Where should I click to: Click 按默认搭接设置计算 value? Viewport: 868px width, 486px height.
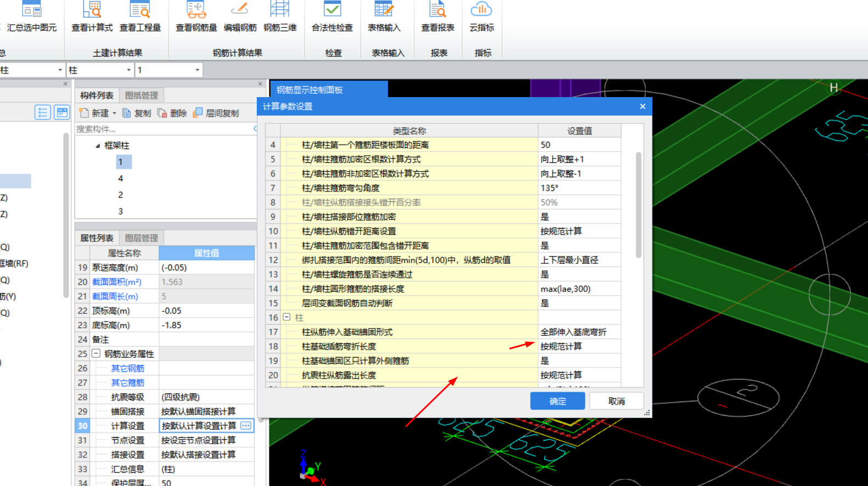click(206, 455)
